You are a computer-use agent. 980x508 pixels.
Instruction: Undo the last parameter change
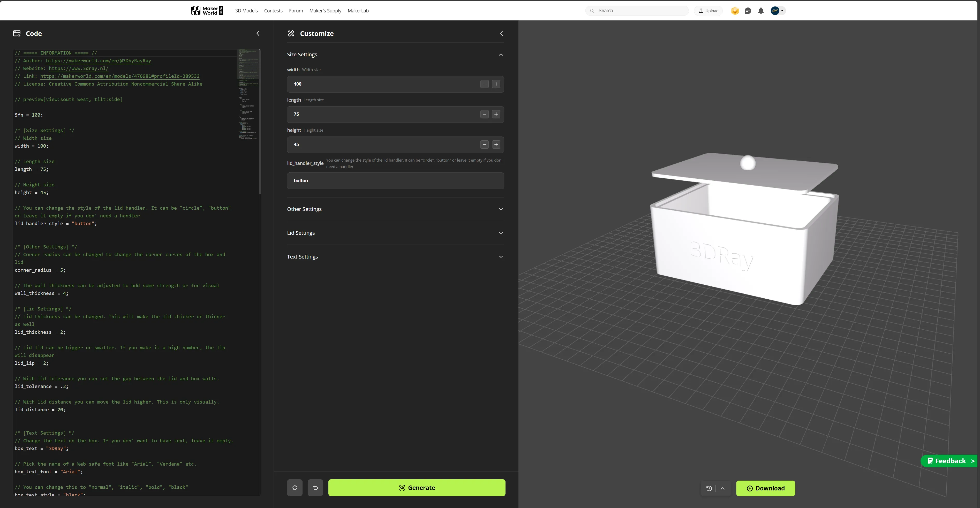coord(315,488)
